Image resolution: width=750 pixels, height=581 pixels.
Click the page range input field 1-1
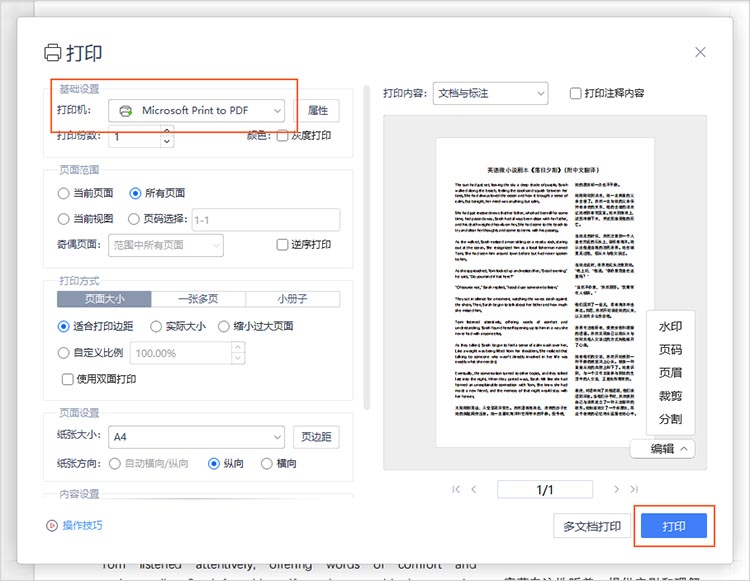266,220
